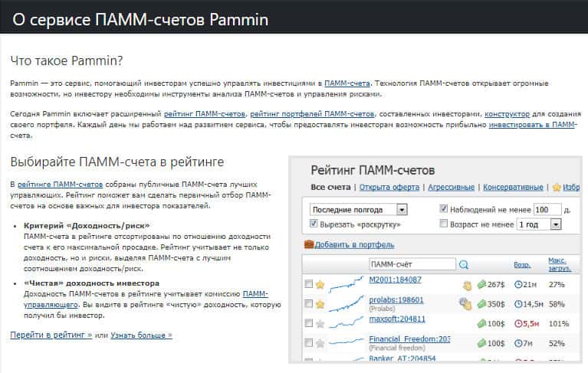
Task: Tick the checkbox for prolabs:198601
Action: point(309,303)
